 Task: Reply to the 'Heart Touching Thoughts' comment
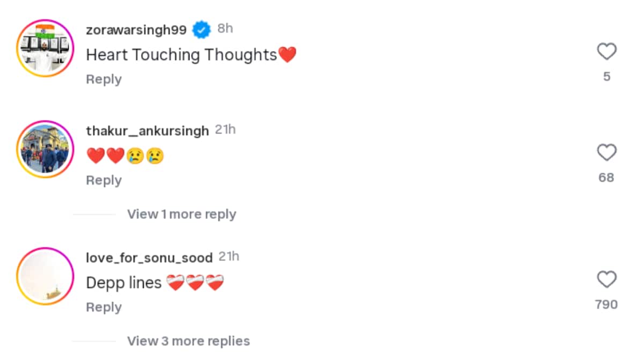[x=104, y=79]
